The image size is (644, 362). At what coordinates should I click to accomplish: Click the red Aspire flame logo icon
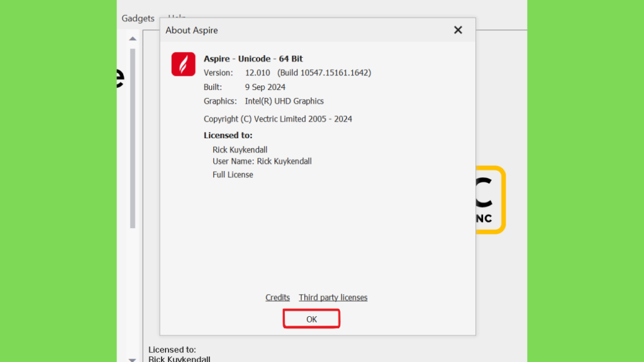point(183,64)
